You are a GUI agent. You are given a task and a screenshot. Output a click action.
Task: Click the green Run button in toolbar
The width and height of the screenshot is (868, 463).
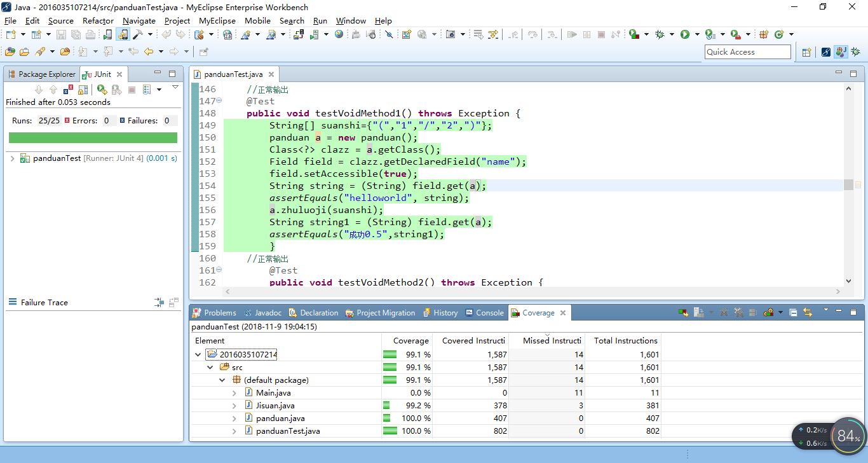pos(685,34)
